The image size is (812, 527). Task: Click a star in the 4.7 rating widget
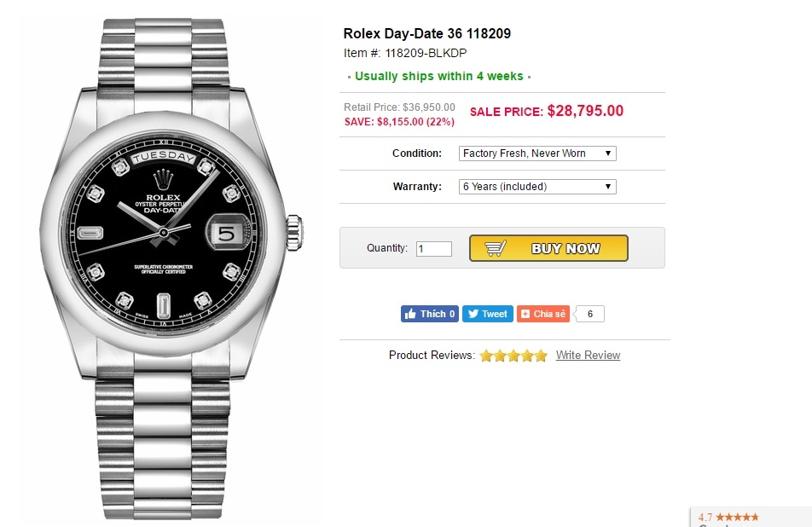[738, 516]
